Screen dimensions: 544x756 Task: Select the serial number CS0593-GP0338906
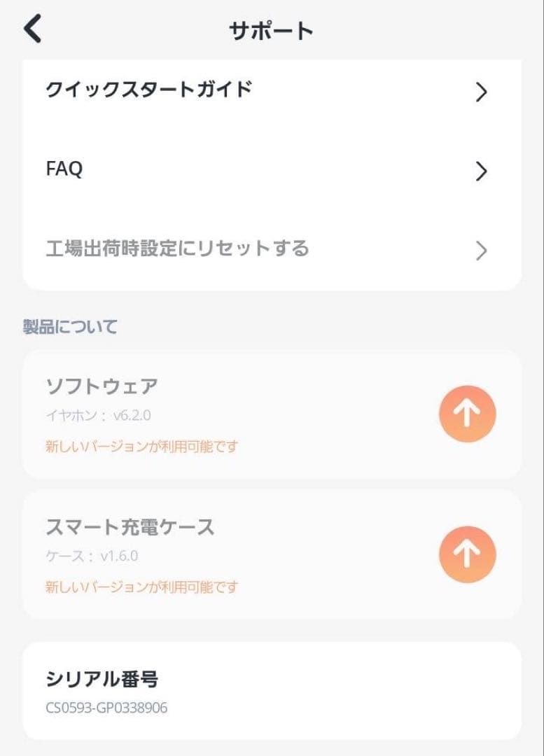coord(106,708)
